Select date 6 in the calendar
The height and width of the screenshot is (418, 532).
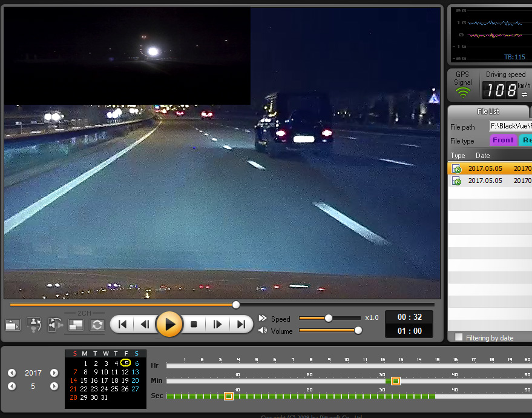pyautogui.click(x=137, y=363)
